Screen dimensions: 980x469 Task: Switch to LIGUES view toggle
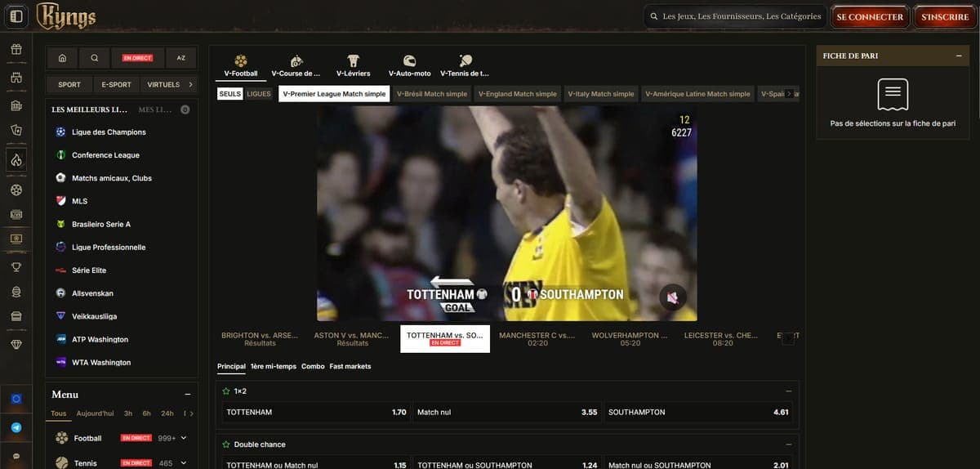pyautogui.click(x=259, y=94)
